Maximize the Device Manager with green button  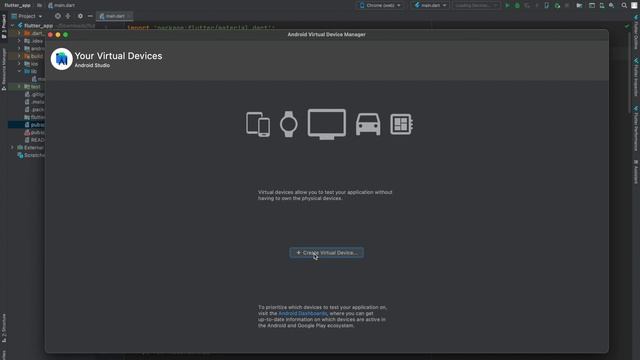(65, 35)
